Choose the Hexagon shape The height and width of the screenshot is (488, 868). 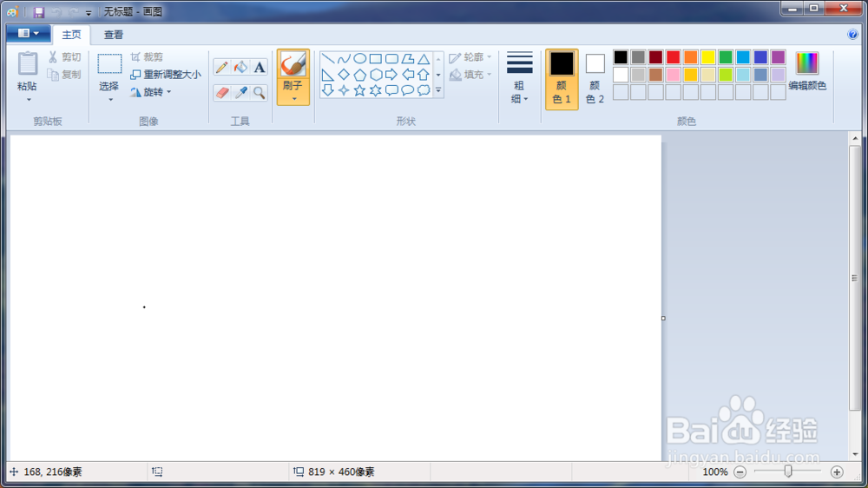(376, 74)
